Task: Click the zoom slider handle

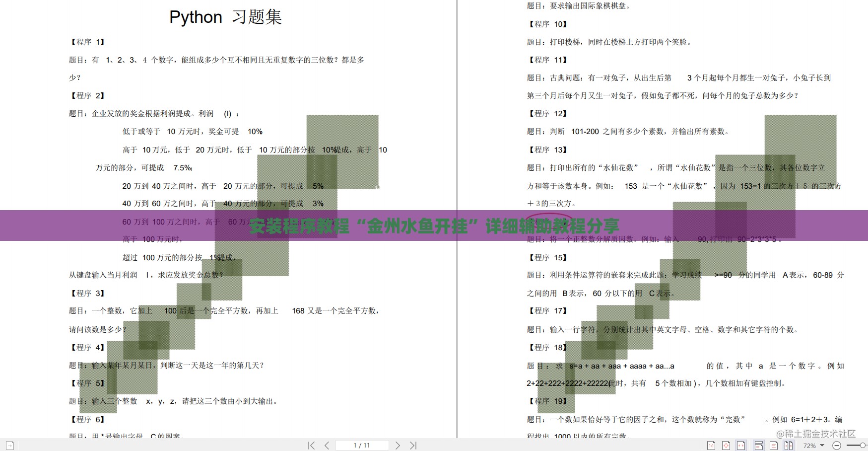Action: click(x=863, y=446)
